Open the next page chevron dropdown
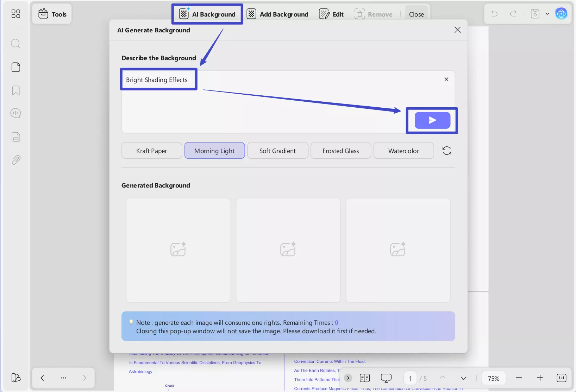The image size is (576, 392). (463, 378)
